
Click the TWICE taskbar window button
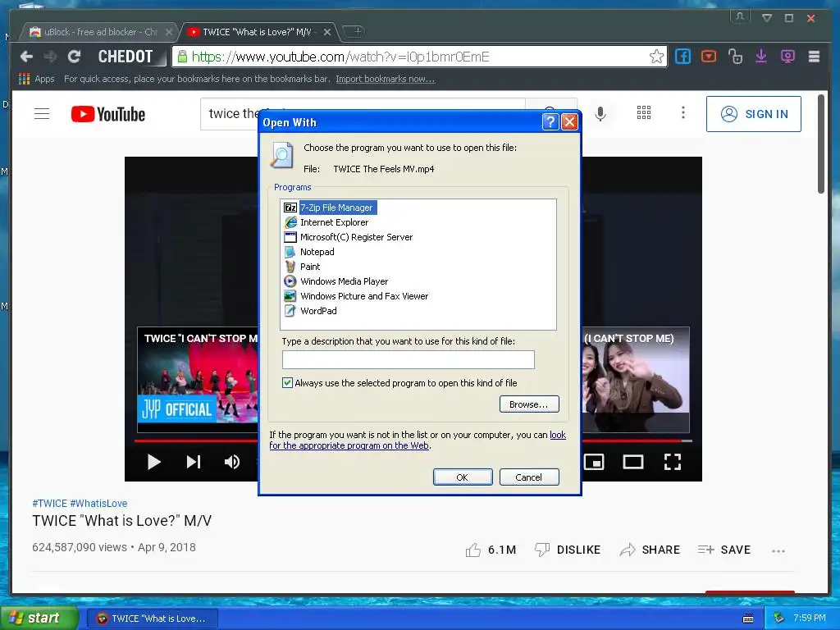tap(153, 619)
